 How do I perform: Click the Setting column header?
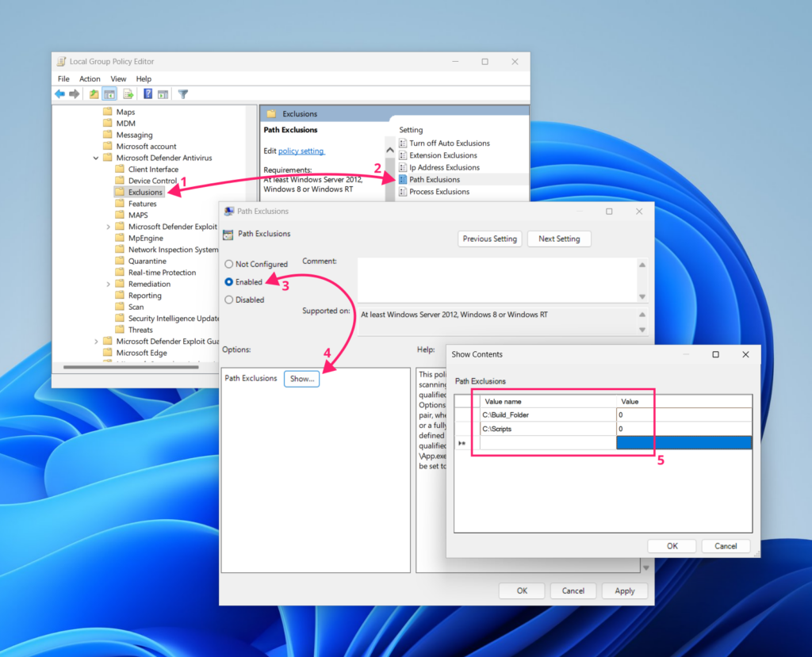coord(411,129)
